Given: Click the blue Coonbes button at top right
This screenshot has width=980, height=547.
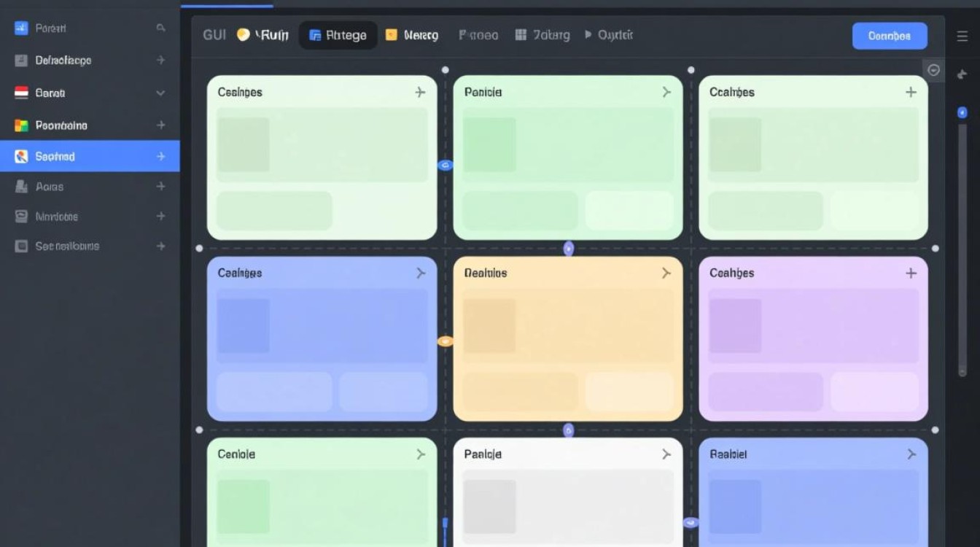Looking at the screenshot, I should click(x=890, y=36).
